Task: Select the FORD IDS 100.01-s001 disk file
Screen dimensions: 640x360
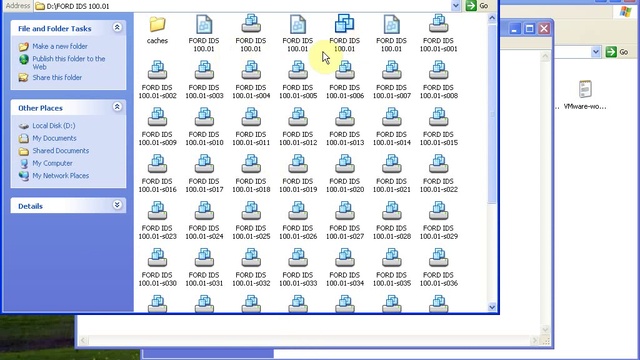Action: pyautogui.click(x=438, y=24)
